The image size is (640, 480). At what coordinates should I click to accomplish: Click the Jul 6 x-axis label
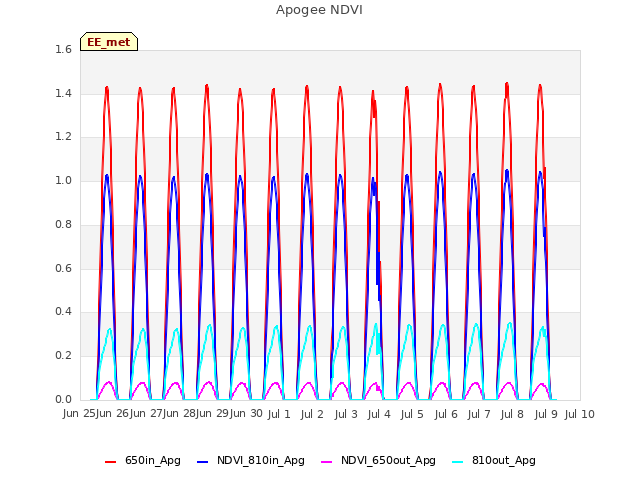[446, 414]
